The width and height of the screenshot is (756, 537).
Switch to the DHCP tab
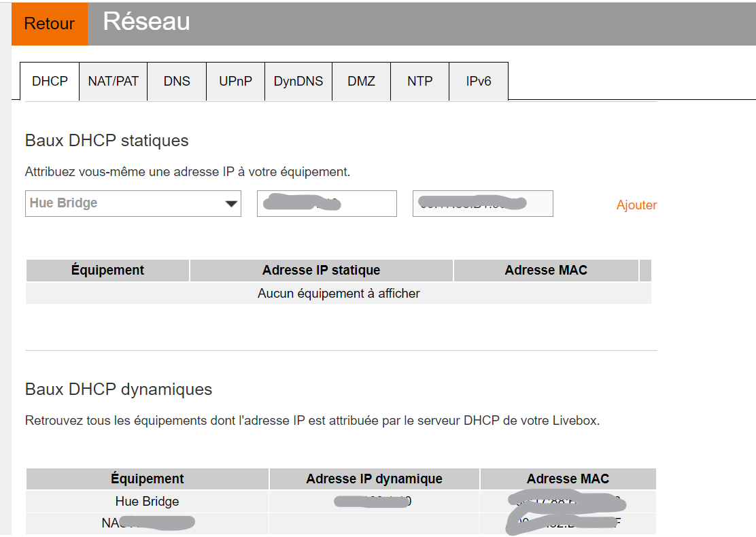[50, 82]
